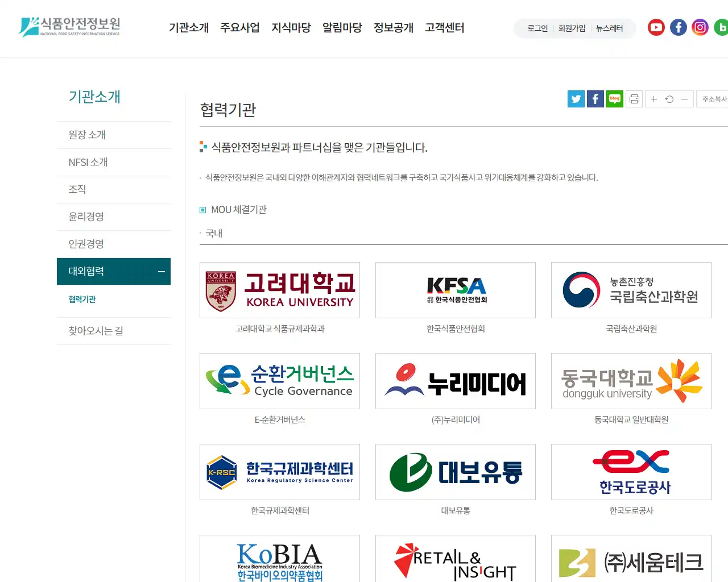
Task: Open 인권경영 in sidebar
Action: (x=114, y=244)
